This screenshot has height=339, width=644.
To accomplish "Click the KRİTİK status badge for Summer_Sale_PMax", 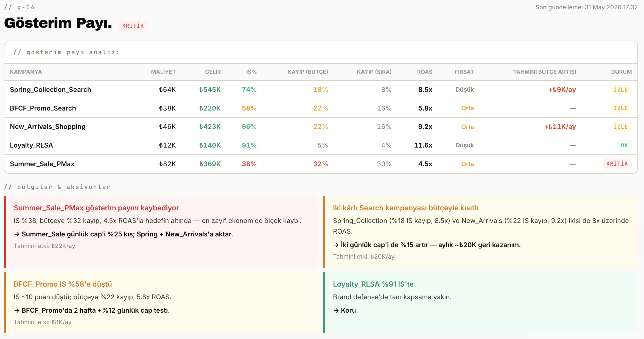I will [617, 164].
